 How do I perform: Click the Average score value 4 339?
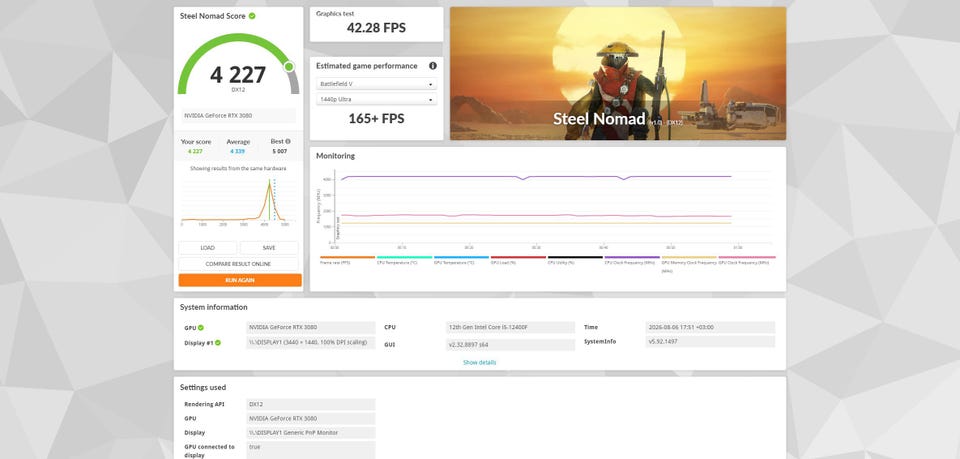coord(238,151)
